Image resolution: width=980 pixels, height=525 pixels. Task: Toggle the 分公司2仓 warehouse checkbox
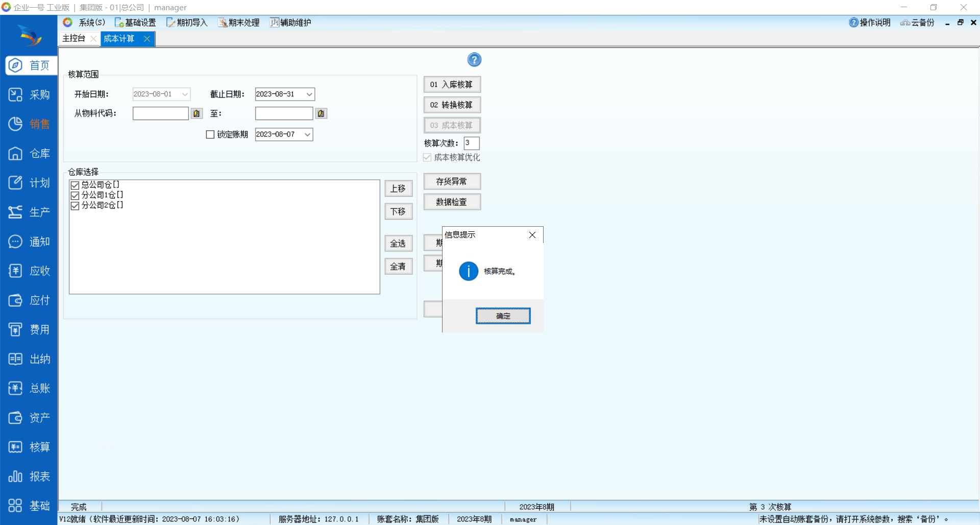tap(75, 205)
